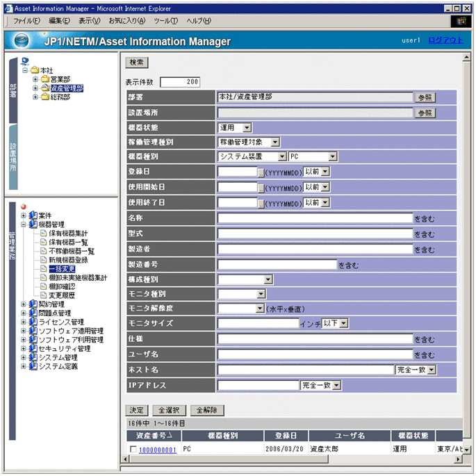This screenshot has width=476, height=476.
Task: Switch to the 設置場所 side tab
Action: (13, 156)
